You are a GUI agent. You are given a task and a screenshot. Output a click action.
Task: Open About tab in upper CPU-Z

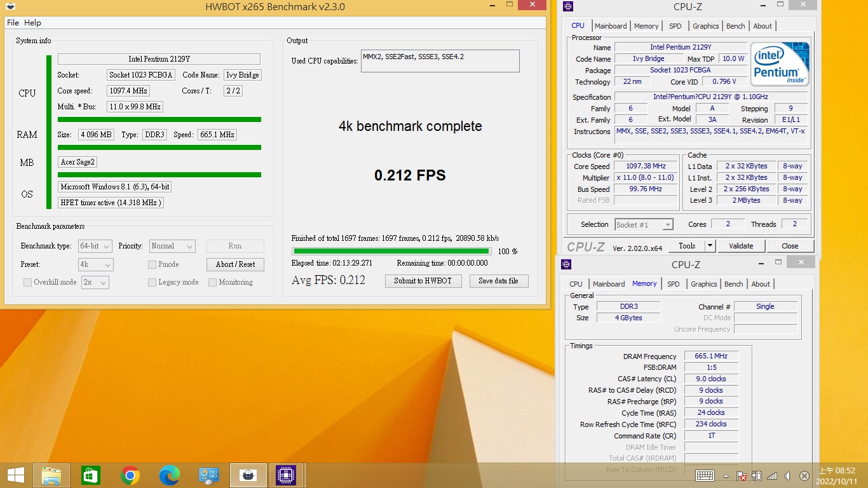[x=763, y=26]
